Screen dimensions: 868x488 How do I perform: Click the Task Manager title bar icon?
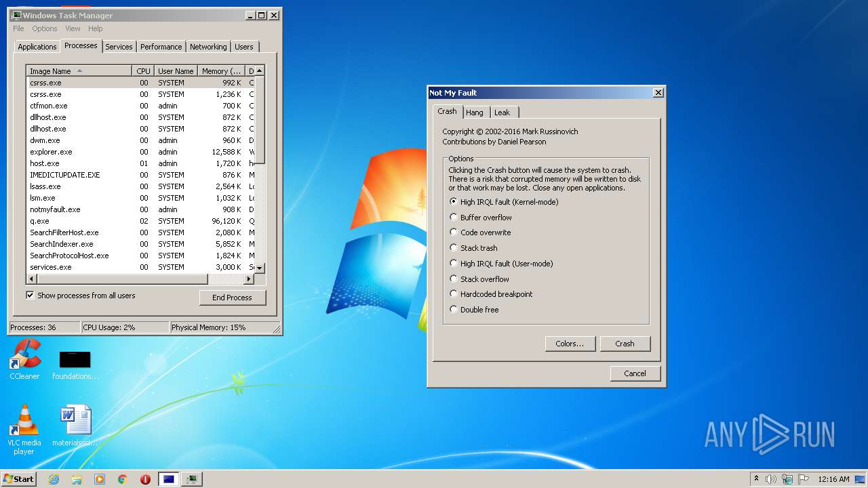click(16, 15)
